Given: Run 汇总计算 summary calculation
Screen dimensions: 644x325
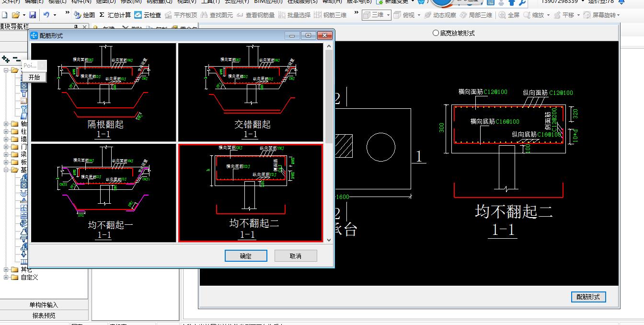Looking at the screenshot, I should tap(115, 15).
